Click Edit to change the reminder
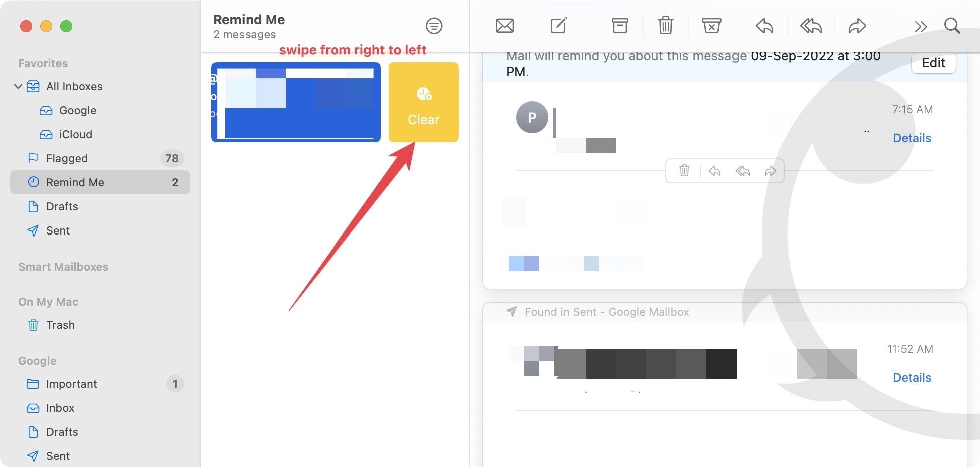980x467 pixels. pos(933,63)
